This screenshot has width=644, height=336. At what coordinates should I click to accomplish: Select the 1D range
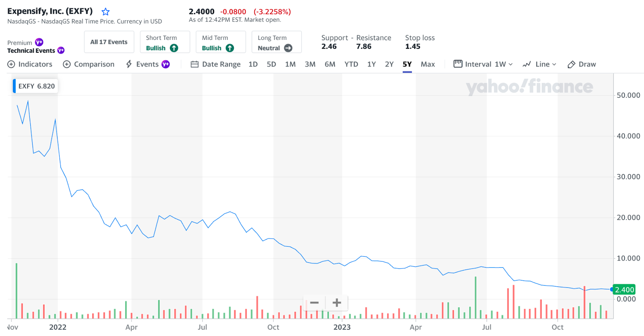click(x=253, y=64)
